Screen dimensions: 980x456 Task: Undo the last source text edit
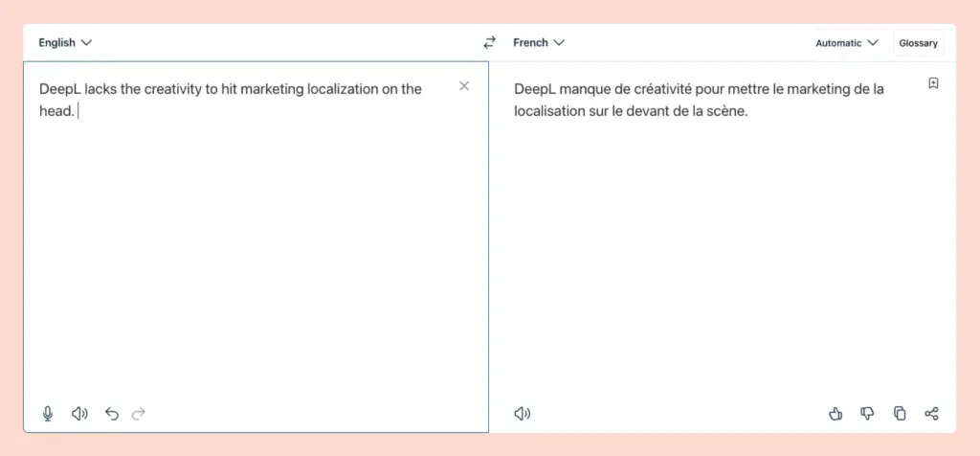111,414
